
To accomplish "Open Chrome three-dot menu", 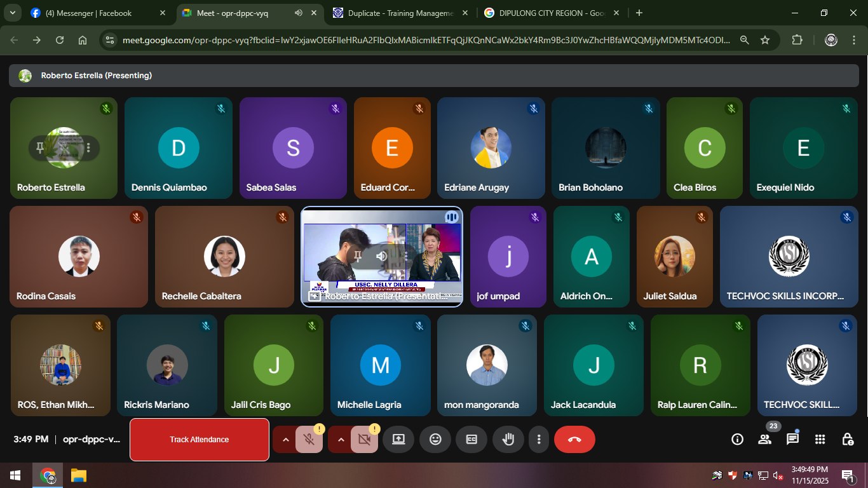I will (x=853, y=40).
